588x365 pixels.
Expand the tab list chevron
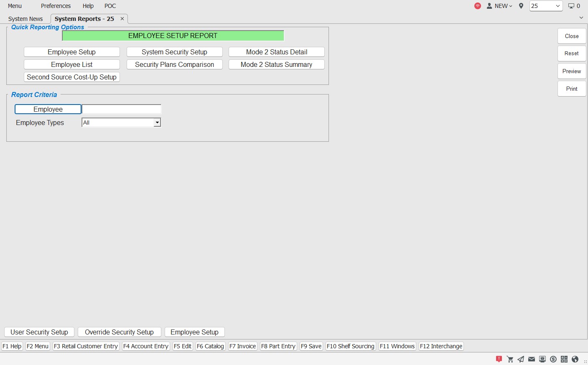(x=581, y=18)
